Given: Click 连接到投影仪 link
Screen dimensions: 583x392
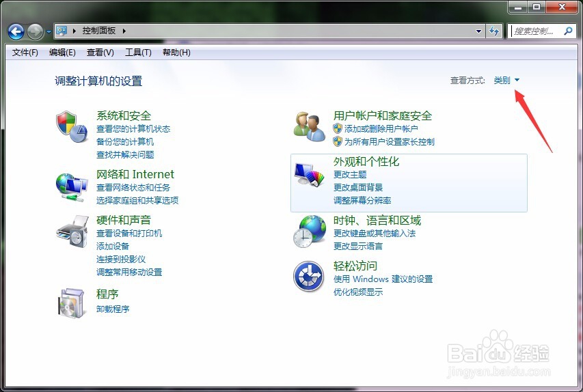Looking at the screenshot, I should (121, 259).
